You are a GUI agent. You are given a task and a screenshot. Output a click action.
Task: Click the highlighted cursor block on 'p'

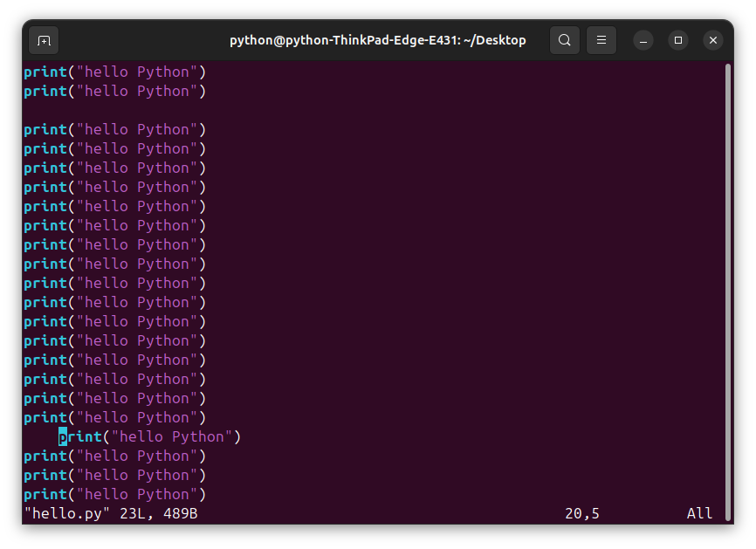click(63, 436)
